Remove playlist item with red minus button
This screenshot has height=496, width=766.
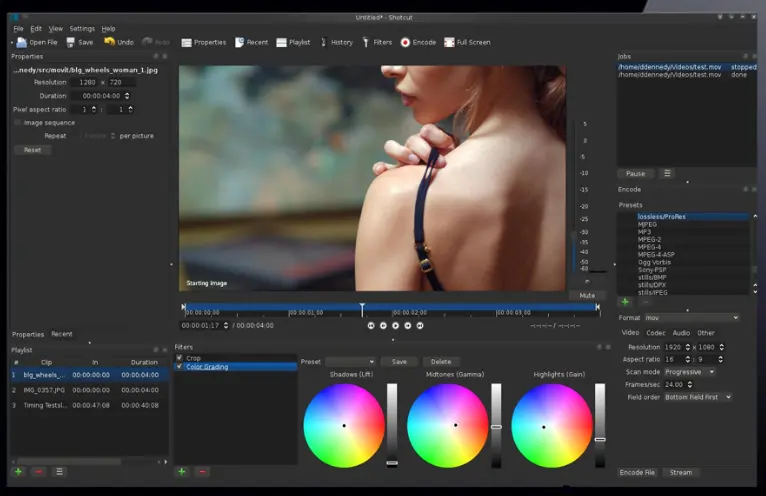[38, 471]
